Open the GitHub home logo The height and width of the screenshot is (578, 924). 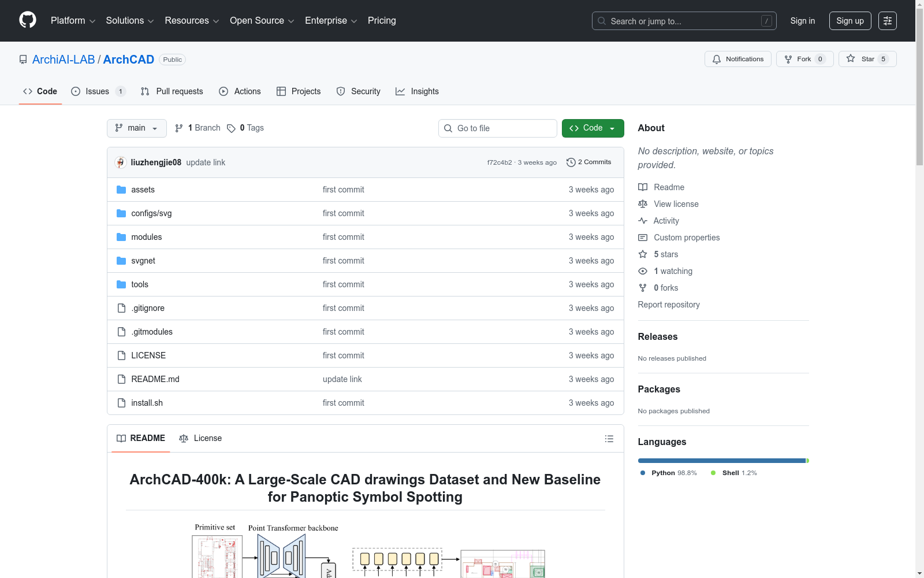pyautogui.click(x=28, y=20)
